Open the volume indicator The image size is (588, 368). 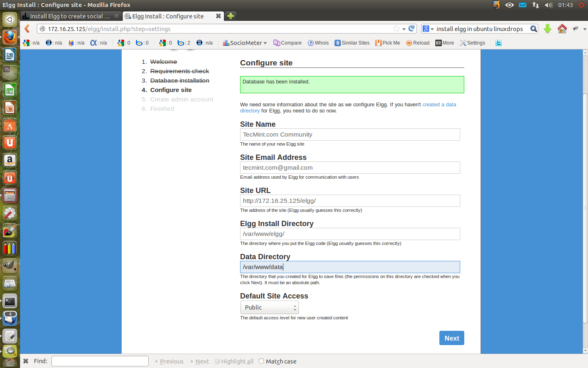548,5
